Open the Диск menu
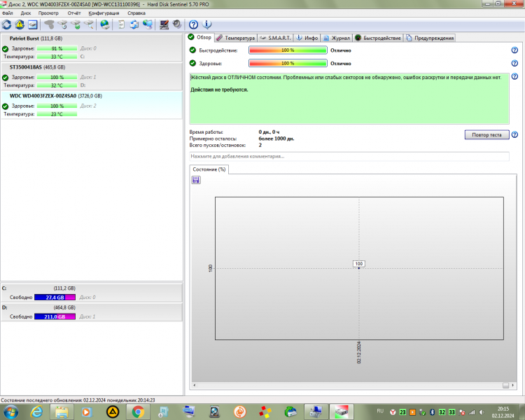Screen dimensions: 525x420 [26, 13]
